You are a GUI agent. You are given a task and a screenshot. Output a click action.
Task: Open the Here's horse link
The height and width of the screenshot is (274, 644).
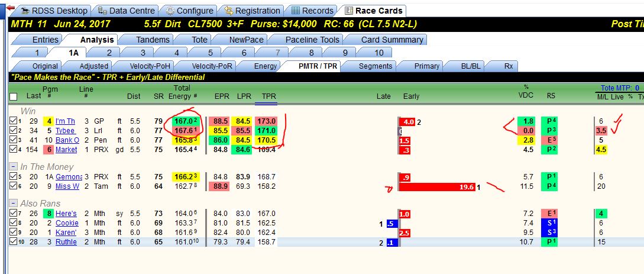point(66,214)
